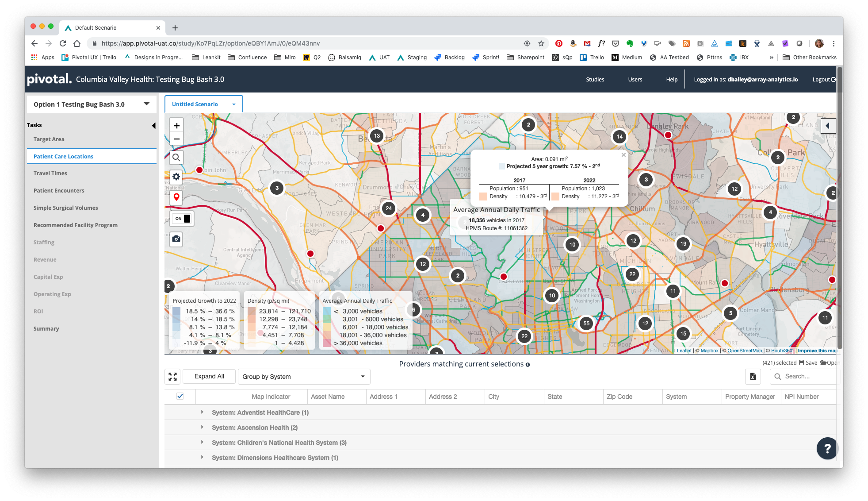The image size is (868, 501).
Task: Go to browser home page
Action: tap(77, 43)
